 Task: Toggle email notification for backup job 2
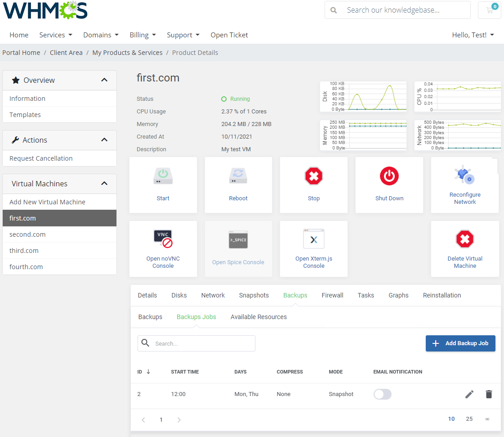click(383, 394)
